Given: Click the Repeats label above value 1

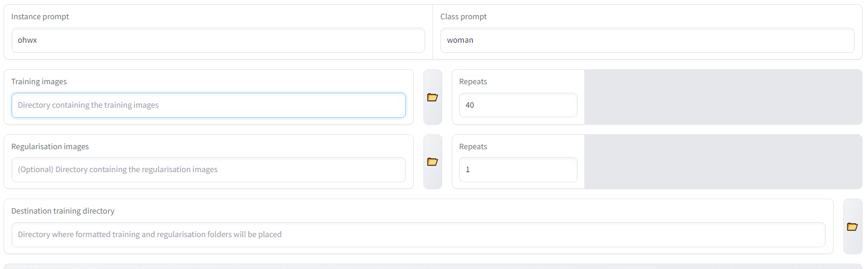Looking at the screenshot, I should point(473,146).
